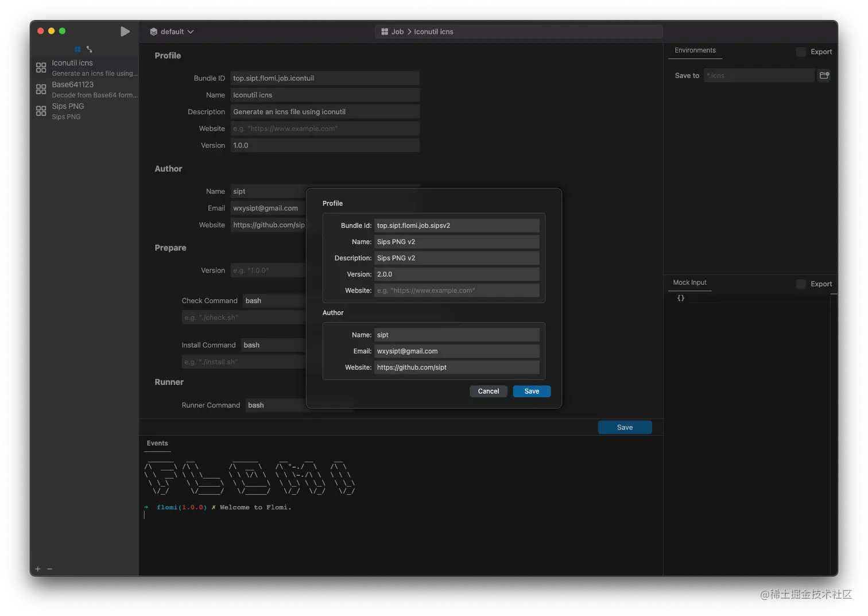Click the main Profile Website field
Image resolution: width=868 pixels, height=616 pixels.
325,129
